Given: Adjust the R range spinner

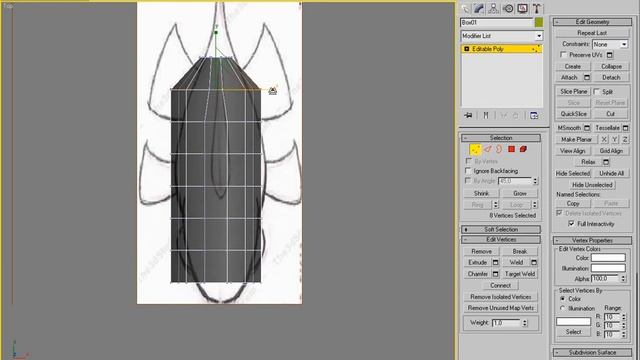Looking at the screenshot, I should click(x=623, y=317).
